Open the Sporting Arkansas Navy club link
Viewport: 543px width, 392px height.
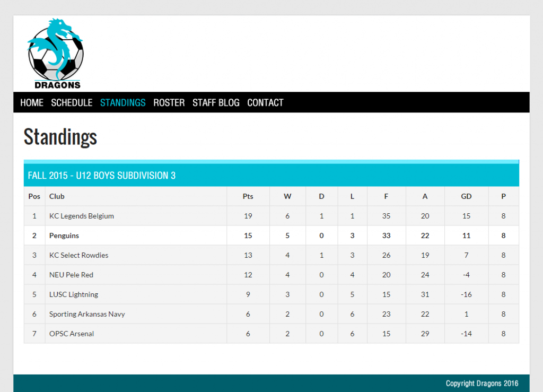(87, 314)
